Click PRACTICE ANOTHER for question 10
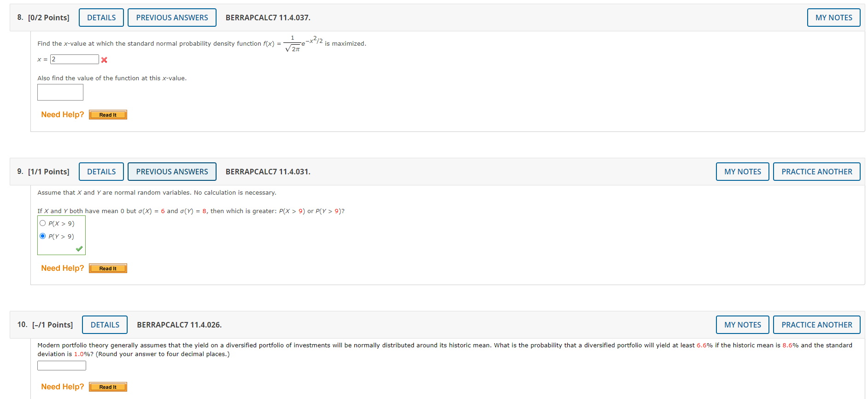The height and width of the screenshot is (399, 868). pos(817,325)
